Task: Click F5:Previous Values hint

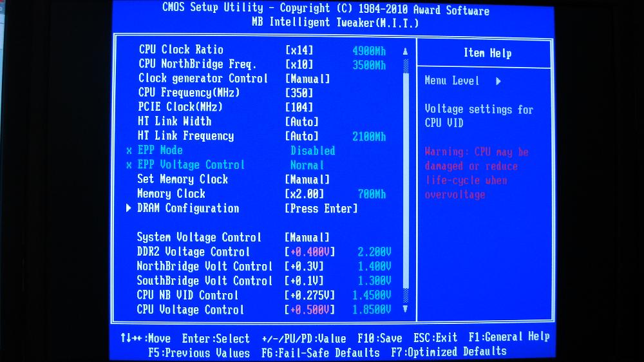Action: [x=199, y=353]
